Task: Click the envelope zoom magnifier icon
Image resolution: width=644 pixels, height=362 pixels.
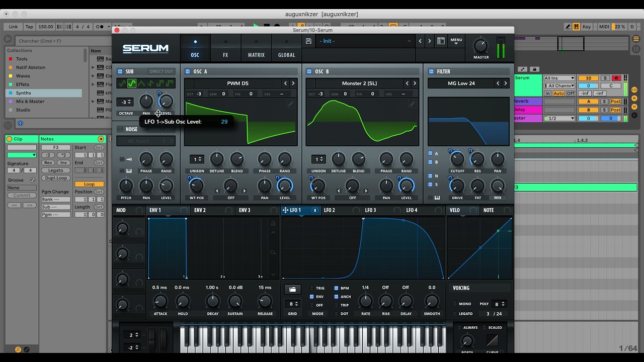Action: tap(273, 252)
